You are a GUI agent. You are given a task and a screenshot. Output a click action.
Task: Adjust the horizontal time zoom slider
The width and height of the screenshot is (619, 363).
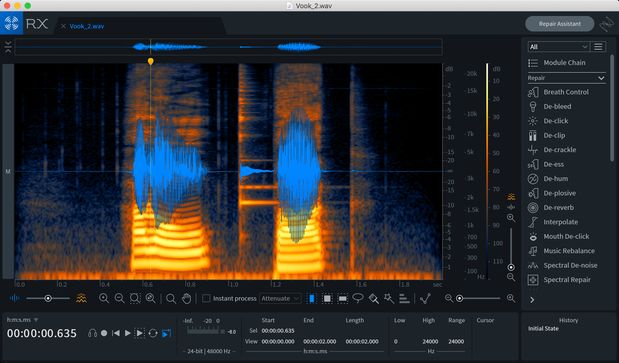[x=479, y=298]
